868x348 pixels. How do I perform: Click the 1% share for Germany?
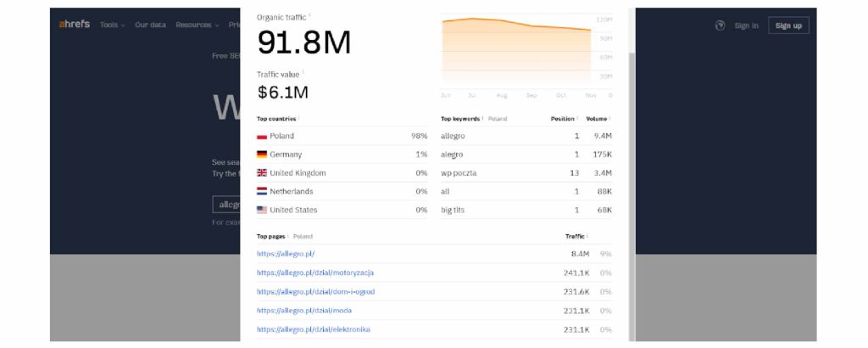coord(421,154)
